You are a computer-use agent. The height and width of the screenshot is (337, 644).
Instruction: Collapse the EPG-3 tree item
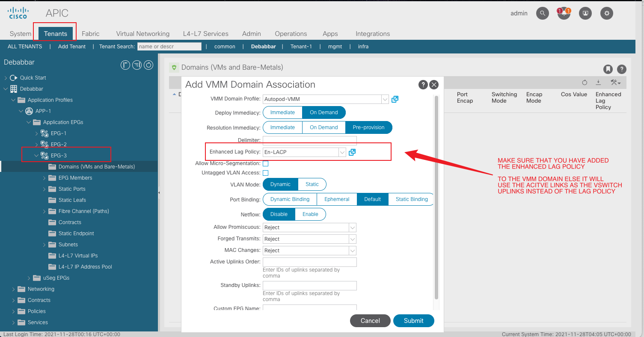[36, 155]
